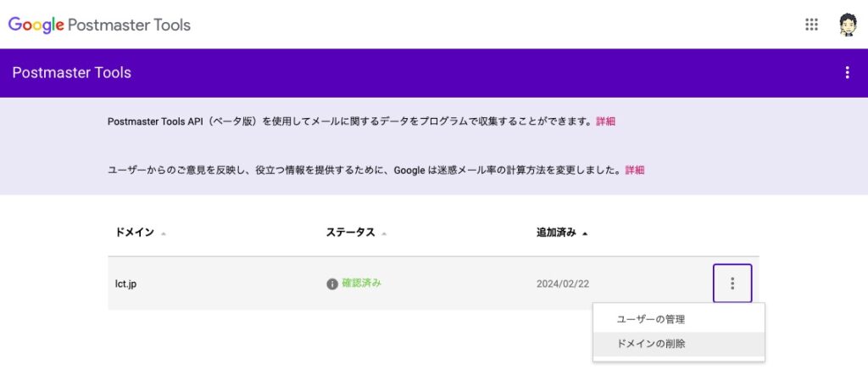Open 詳細 link about spam rate calculation
Screen dimensions: 868x387
(635, 171)
